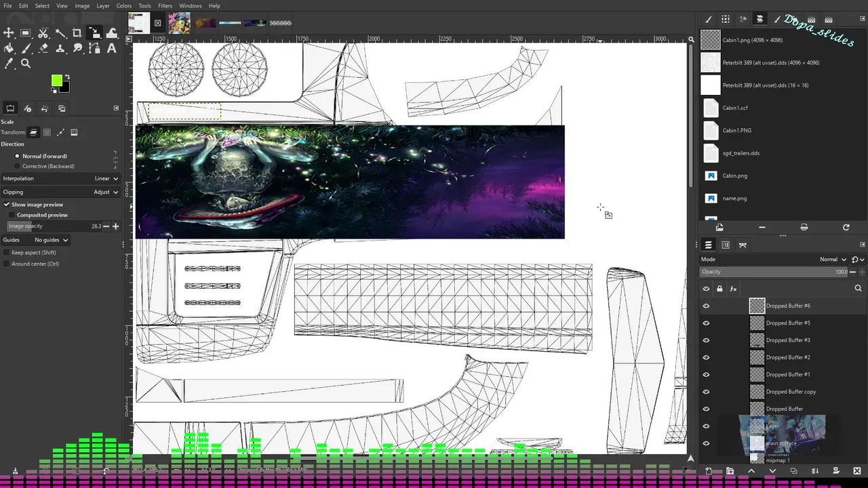This screenshot has width=868, height=488.
Task: Open the Windows menu
Action: (191, 5)
